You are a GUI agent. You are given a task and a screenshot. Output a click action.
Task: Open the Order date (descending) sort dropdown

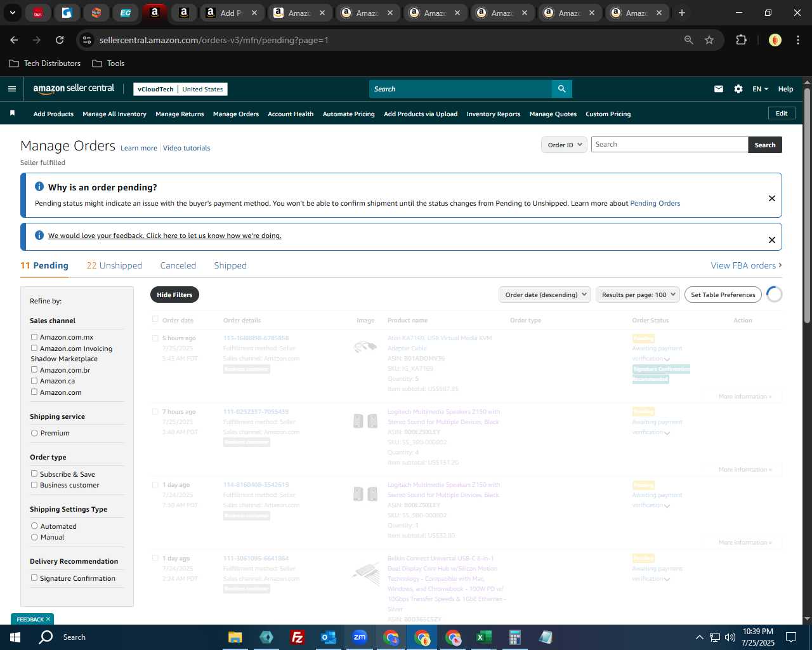click(x=545, y=295)
